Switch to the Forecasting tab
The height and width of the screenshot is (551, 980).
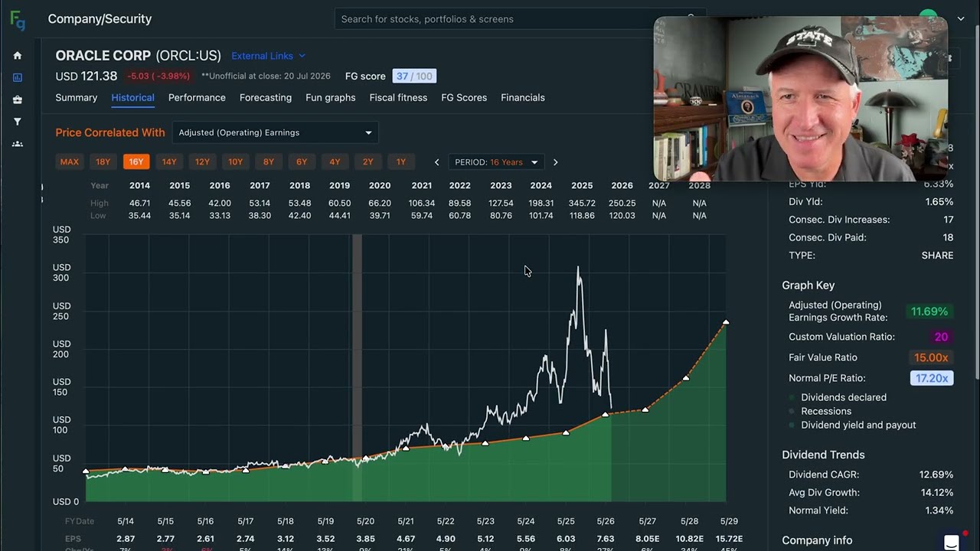(x=266, y=97)
